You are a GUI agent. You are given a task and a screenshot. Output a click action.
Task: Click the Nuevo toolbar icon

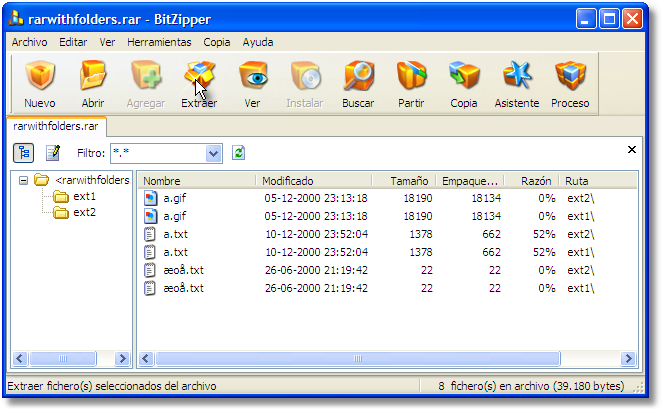tap(40, 76)
